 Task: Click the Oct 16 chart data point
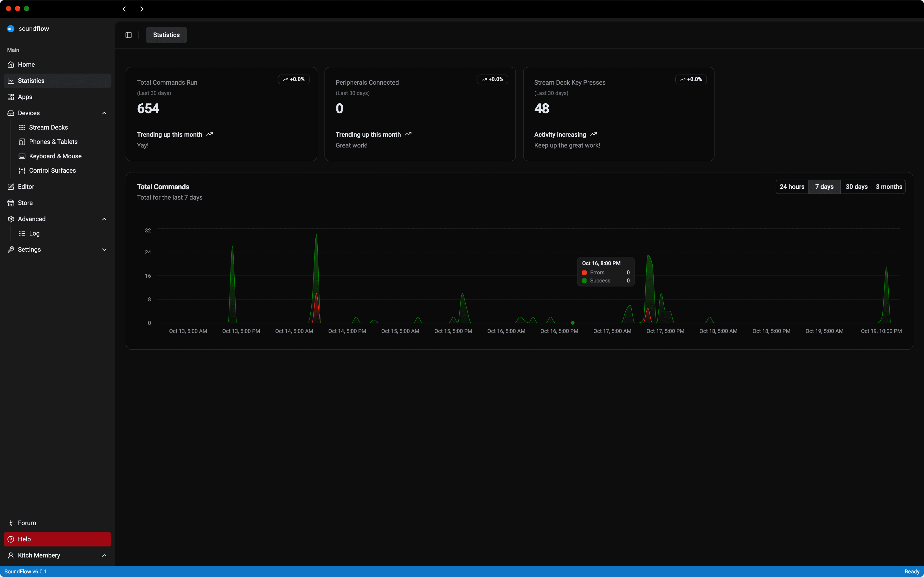(572, 323)
